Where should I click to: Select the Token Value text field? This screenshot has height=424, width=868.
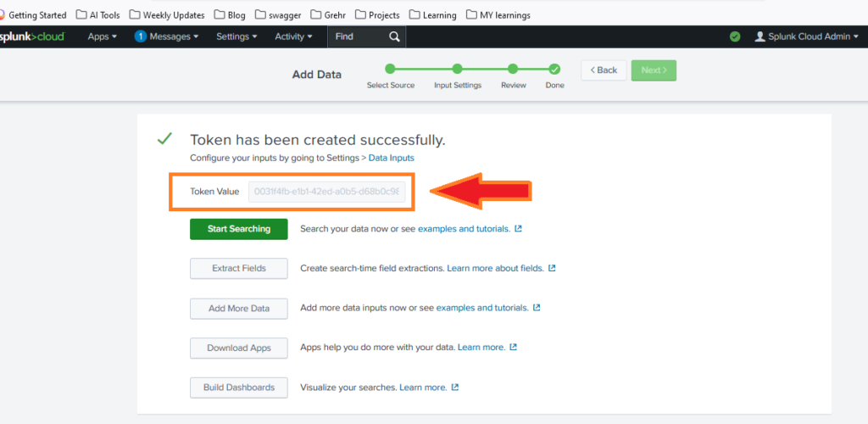pos(326,192)
